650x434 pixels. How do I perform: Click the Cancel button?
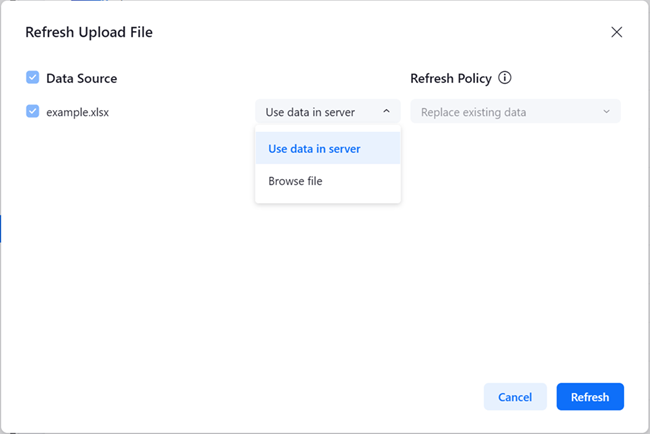(x=515, y=397)
